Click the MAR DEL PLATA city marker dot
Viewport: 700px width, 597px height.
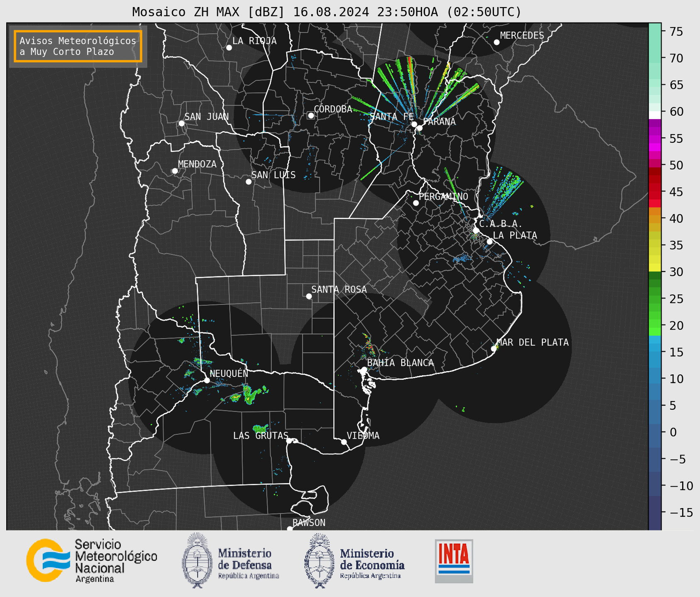coord(494,349)
